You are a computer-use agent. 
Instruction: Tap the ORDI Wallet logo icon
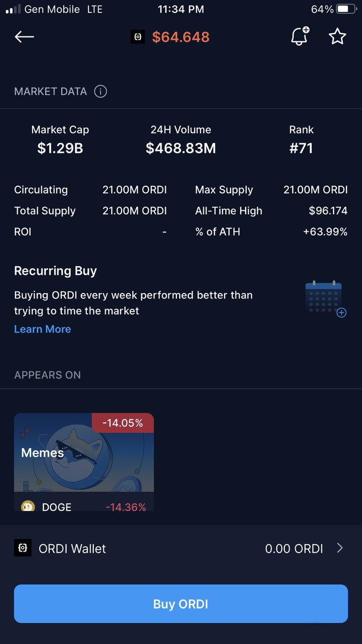click(23, 548)
